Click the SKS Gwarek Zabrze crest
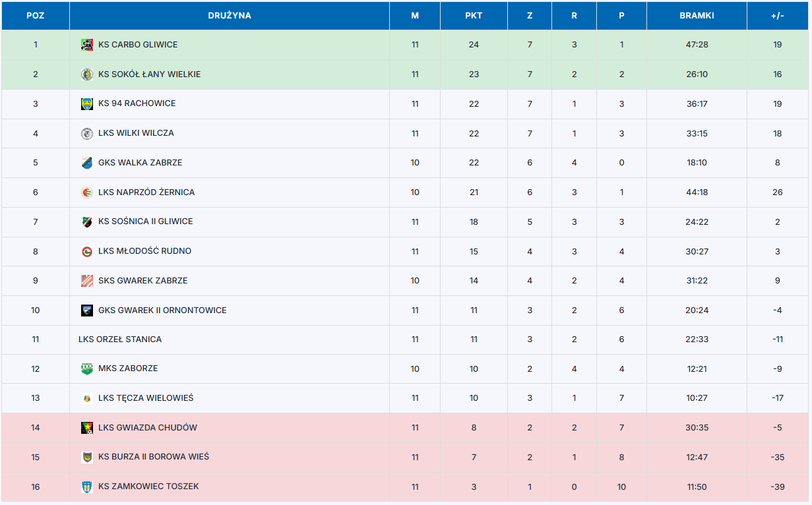This screenshot has width=812, height=505. 86,281
